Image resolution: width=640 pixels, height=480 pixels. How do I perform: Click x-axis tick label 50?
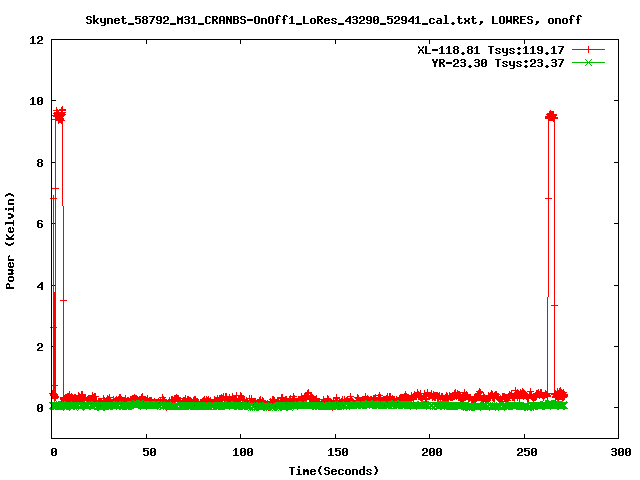[149, 452]
